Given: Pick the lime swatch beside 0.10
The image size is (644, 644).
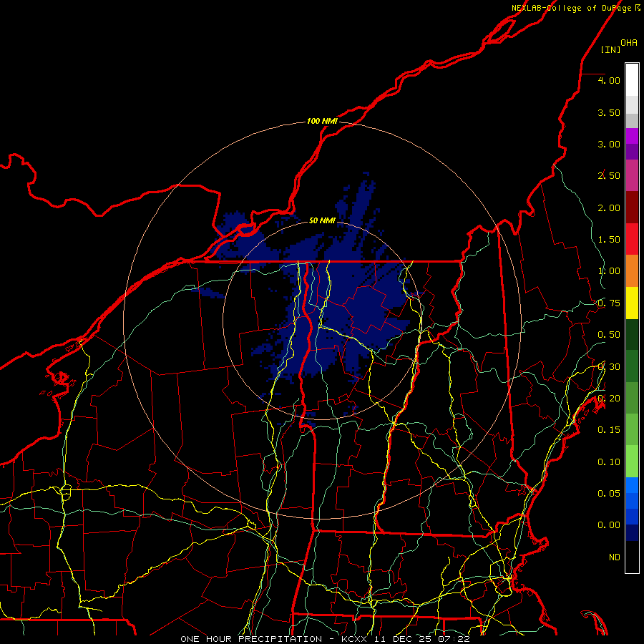Looking at the screenshot, I should click(x=632, y=462).
